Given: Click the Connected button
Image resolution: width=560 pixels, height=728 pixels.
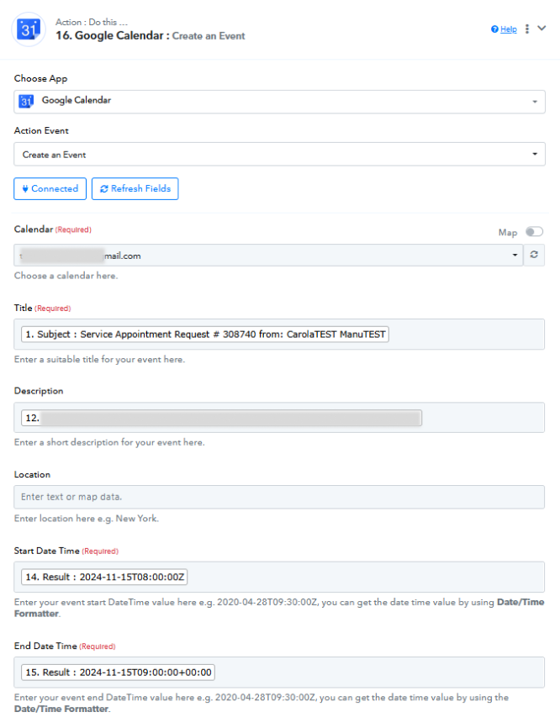Looking at the screenshot, I should pyautogui.click(x=50, y=188).
